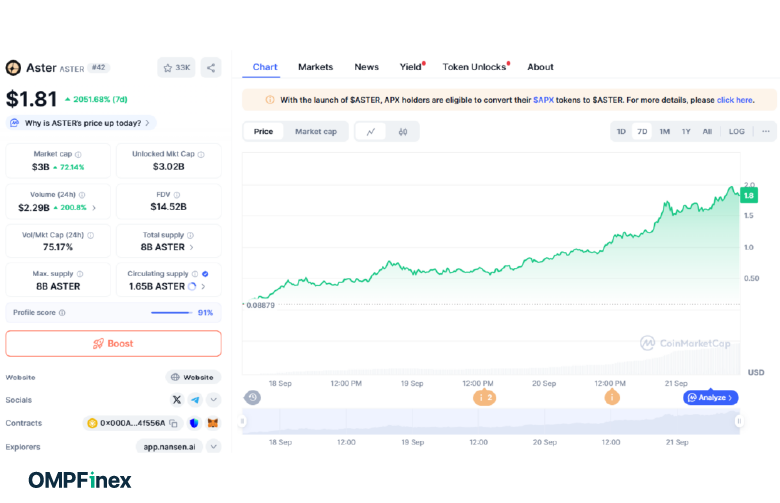Open the Markets tab
The image size is (780, 503).
tap(315, 67)
